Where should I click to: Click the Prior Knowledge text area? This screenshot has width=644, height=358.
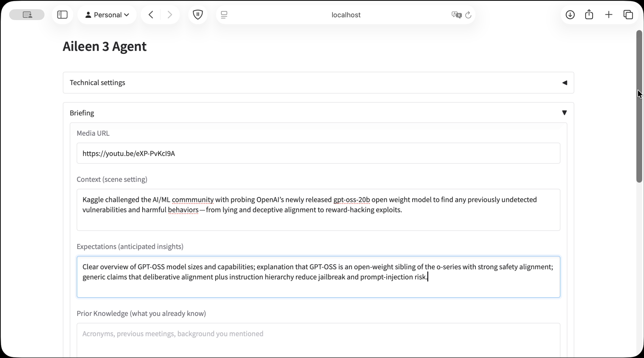click(318, 339)
